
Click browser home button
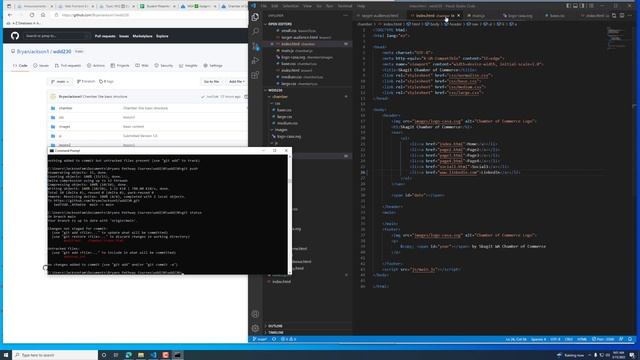pyautogui.click(x=43, y=15)
